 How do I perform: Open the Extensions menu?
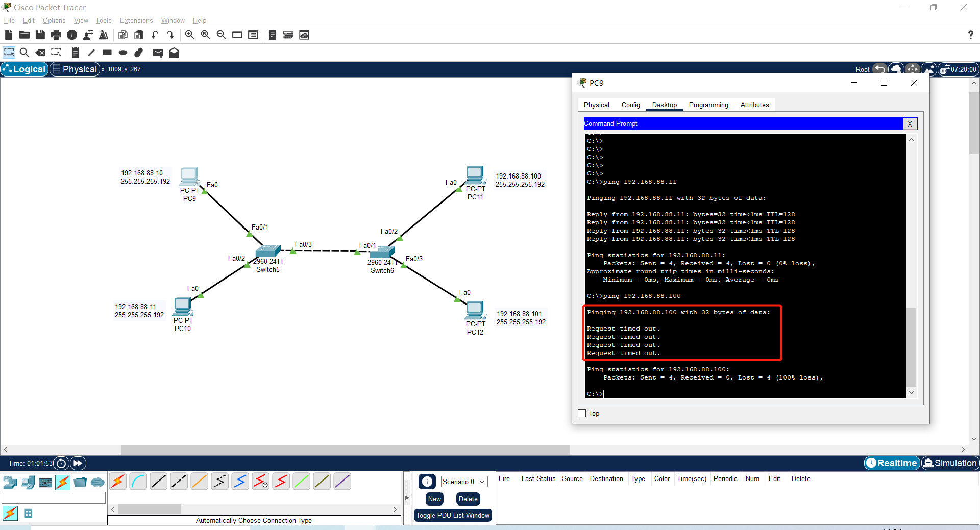[136, 20]
